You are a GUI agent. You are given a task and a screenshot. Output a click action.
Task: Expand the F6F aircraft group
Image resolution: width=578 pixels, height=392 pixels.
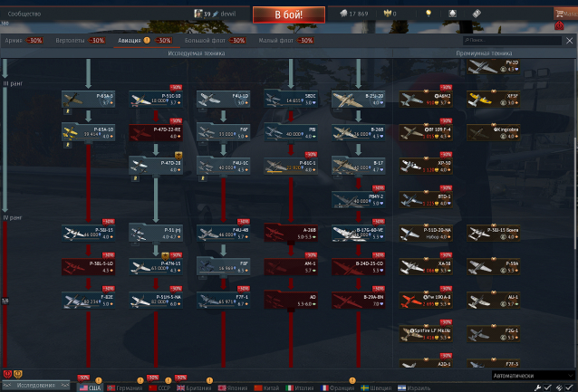pos(224,133)
